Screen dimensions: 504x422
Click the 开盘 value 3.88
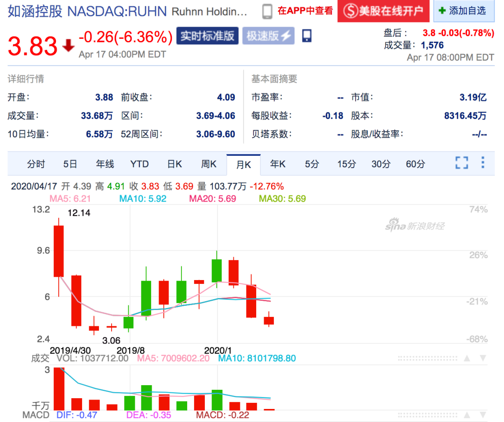point(104,97)
